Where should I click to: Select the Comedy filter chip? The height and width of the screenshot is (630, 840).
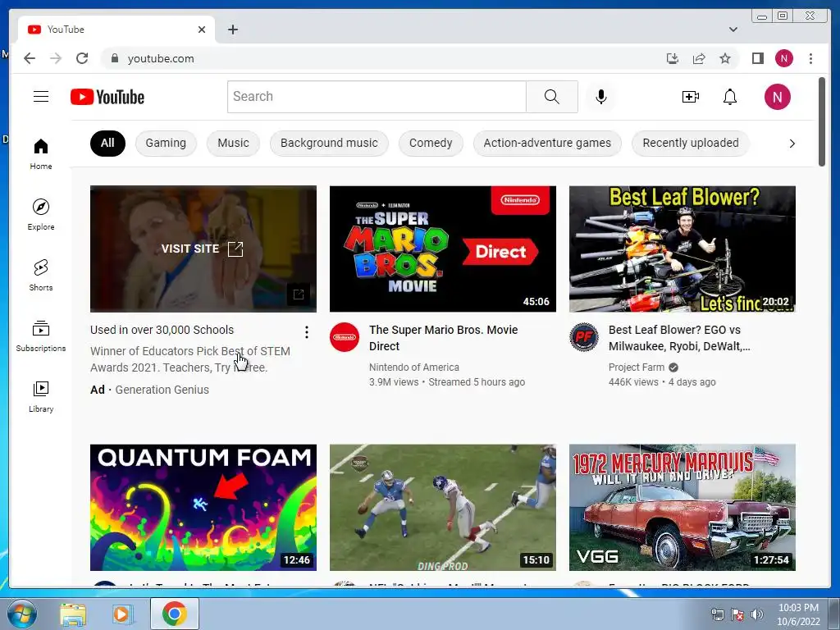431,143
